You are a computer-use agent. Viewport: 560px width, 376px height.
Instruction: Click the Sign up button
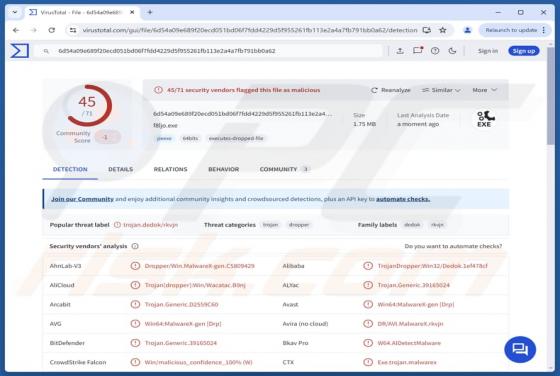tap(524, 51)
